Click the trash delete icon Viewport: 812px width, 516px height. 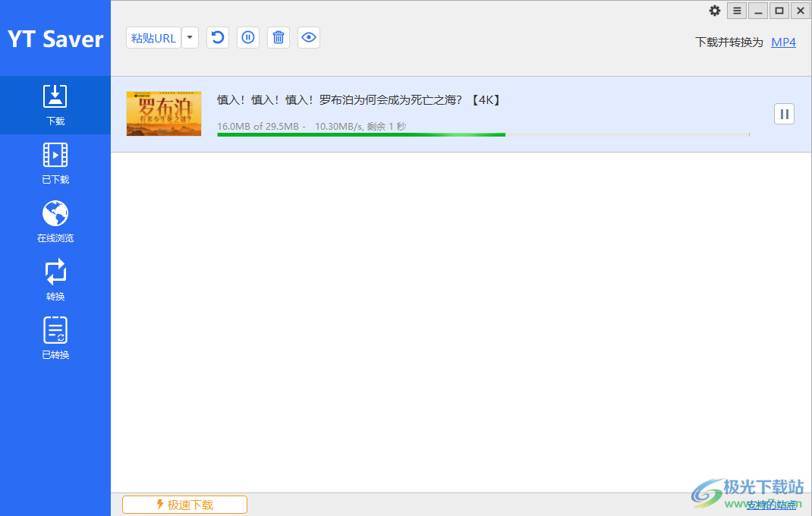point(278,37)
